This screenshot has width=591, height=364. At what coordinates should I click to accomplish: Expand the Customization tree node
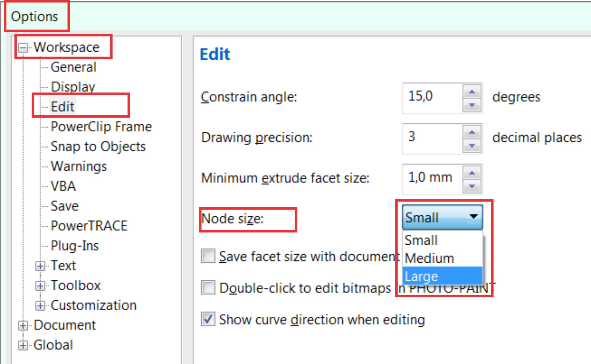tap(41, 306)
